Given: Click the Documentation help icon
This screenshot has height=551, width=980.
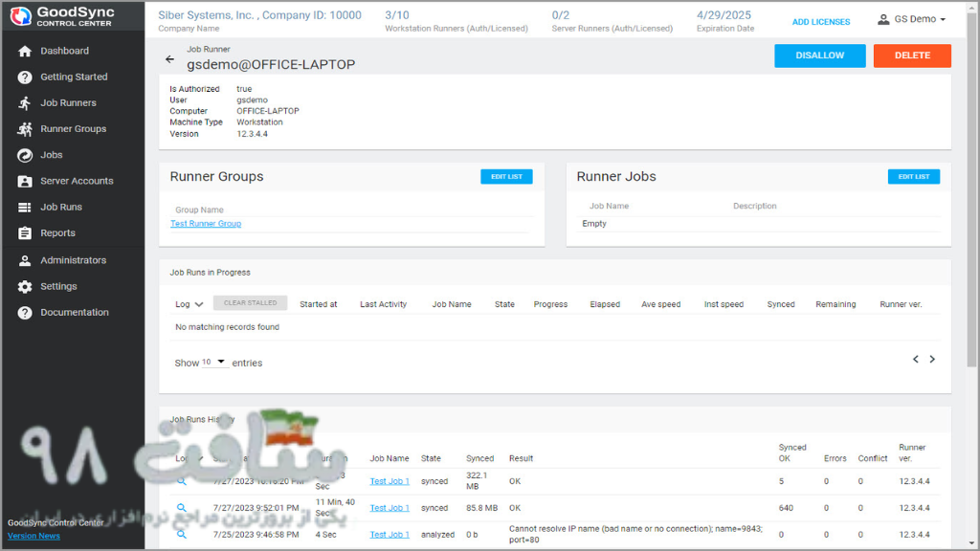Looking at the screenshot, I should coord(25,313).
